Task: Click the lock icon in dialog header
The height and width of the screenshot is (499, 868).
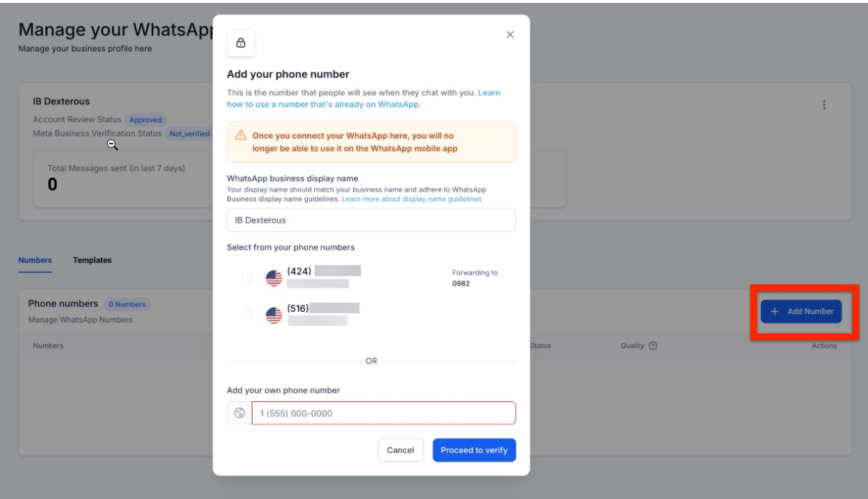Action: 240,43
